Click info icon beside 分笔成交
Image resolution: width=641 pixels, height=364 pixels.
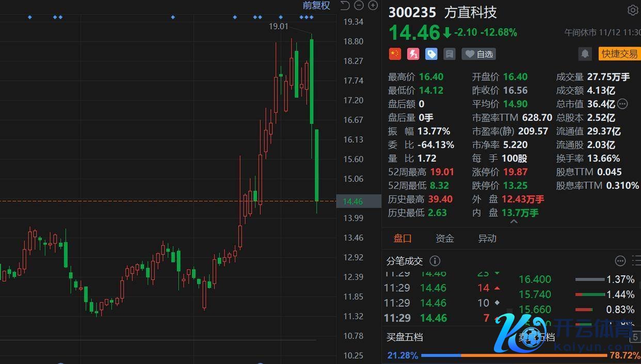pos(435,261)
